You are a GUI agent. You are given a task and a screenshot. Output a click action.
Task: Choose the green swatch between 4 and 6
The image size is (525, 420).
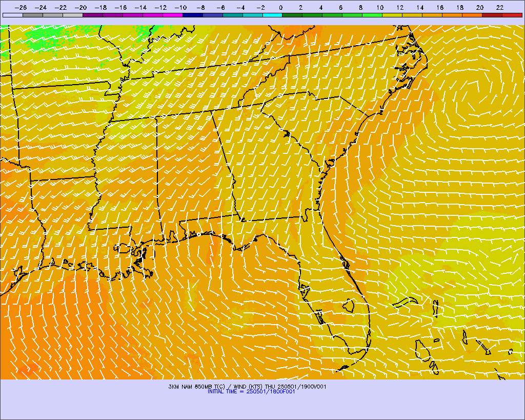(x=332, y=15)
